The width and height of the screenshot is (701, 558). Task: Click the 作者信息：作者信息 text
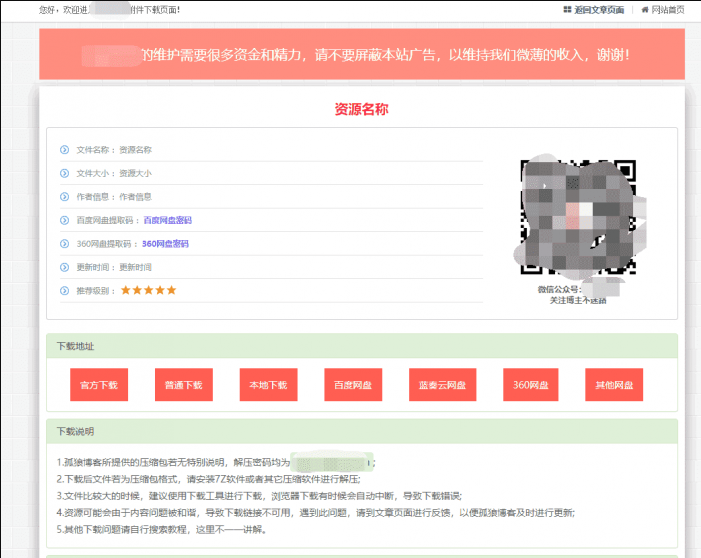(x=114, y=197)
